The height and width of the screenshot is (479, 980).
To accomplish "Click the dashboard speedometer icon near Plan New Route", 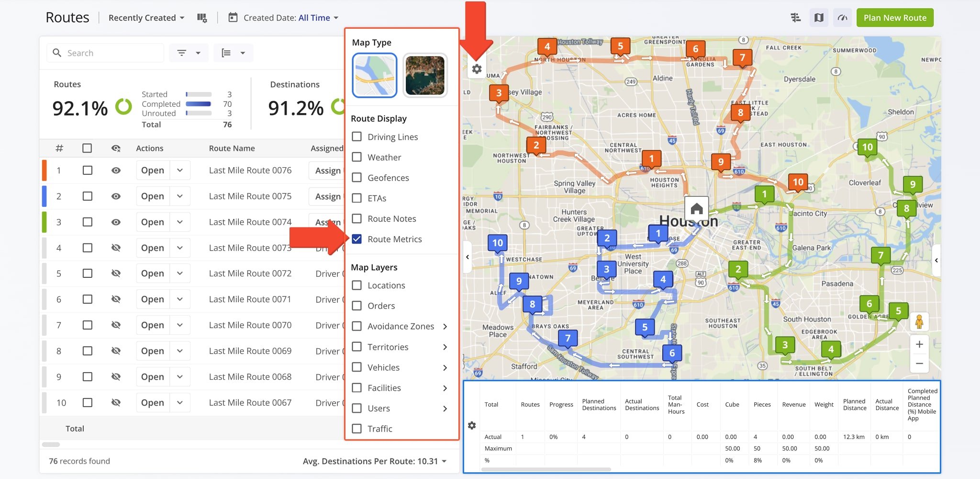I will pyautogui.click(x=842, y=17).
